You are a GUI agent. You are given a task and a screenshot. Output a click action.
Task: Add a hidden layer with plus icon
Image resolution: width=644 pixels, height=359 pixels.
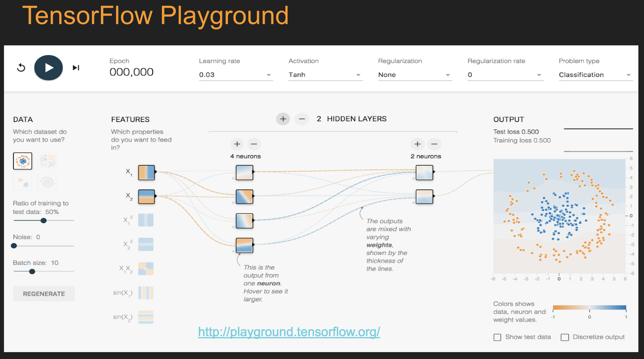[x=283, y=119]
